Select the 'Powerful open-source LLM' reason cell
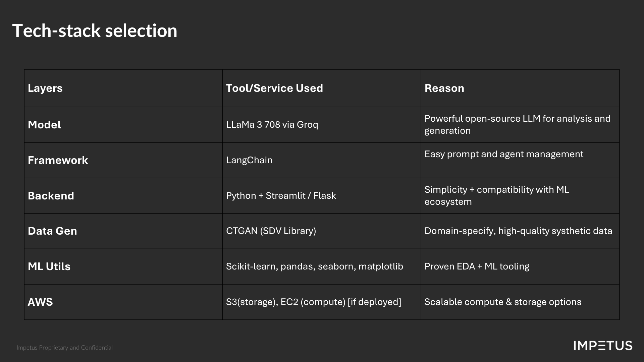The image size is (644, 362). [x=517, y=125]
